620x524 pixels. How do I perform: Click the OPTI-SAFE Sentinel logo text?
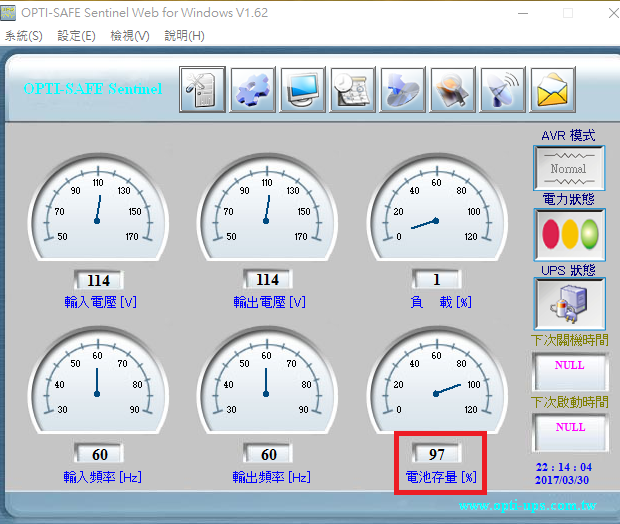click(x=93, y=89)
